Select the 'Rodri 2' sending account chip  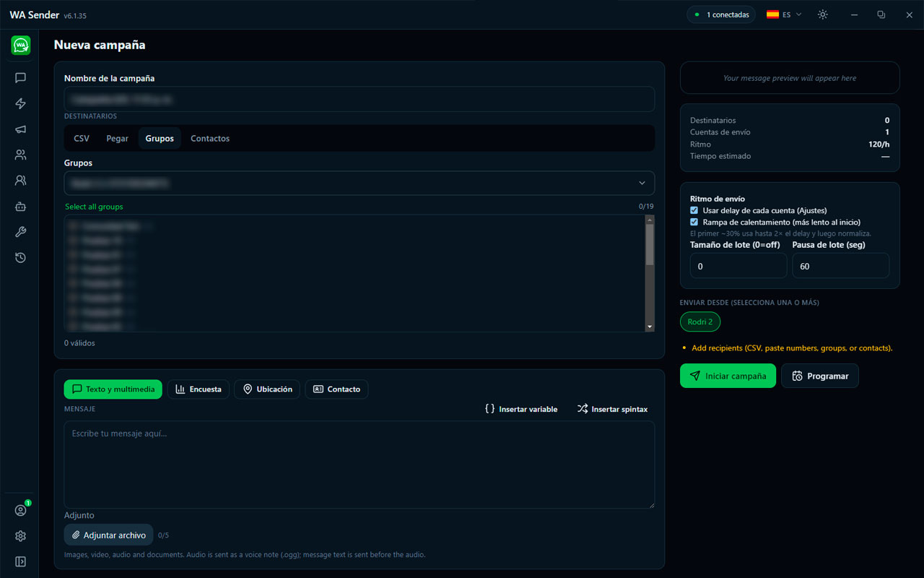point(700,322)
